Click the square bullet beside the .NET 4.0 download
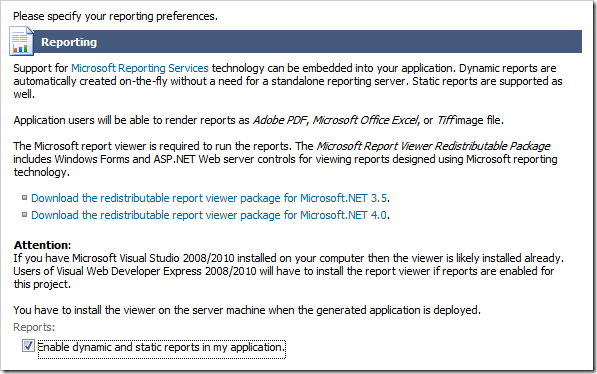597x374 pixels. (24, 214)
